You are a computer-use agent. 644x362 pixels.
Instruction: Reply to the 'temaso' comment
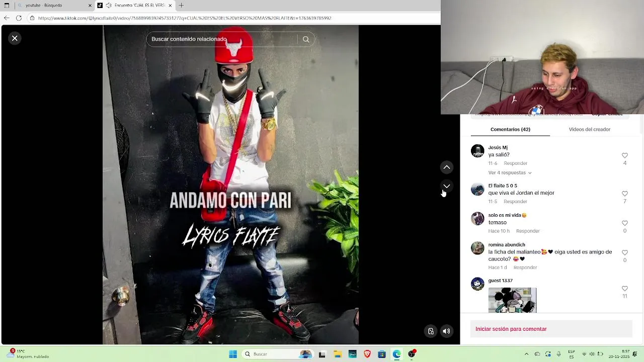528,231
